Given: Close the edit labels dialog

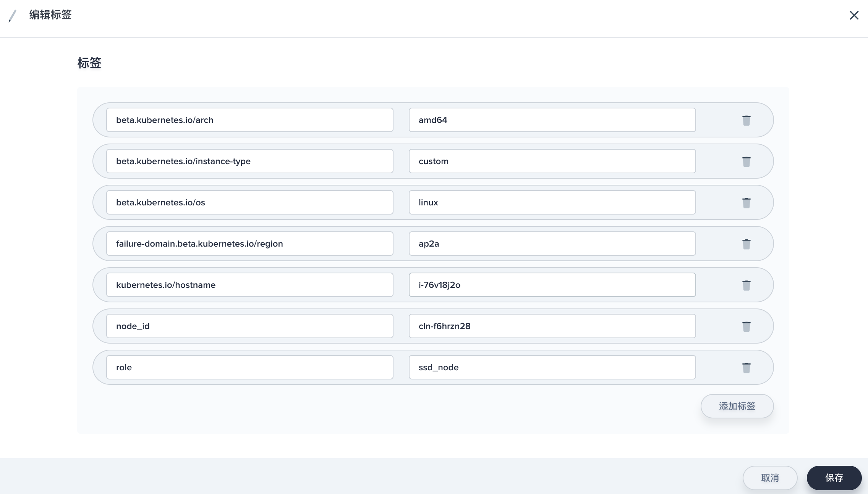Looking at the screenshot, I should [854, 15].
